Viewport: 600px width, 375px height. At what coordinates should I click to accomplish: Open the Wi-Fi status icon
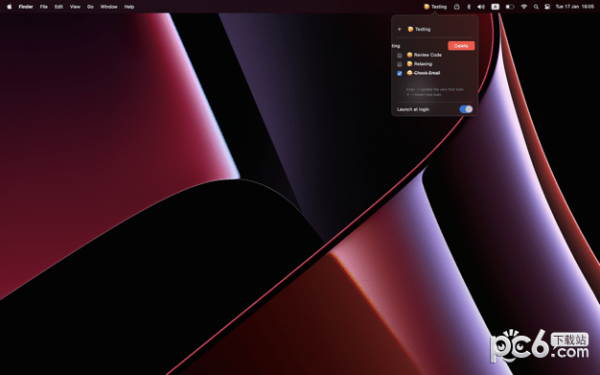point(524,7)
